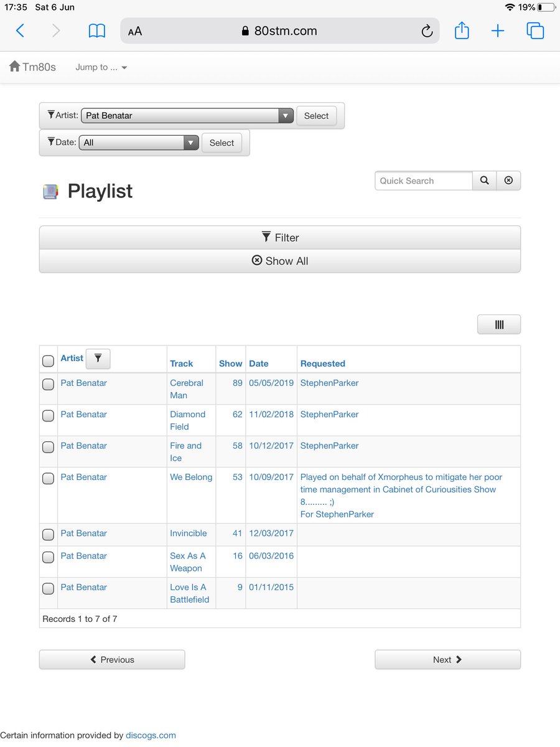Go to Next page
This screenshot has height=747, width=560.
click(447, 660)
